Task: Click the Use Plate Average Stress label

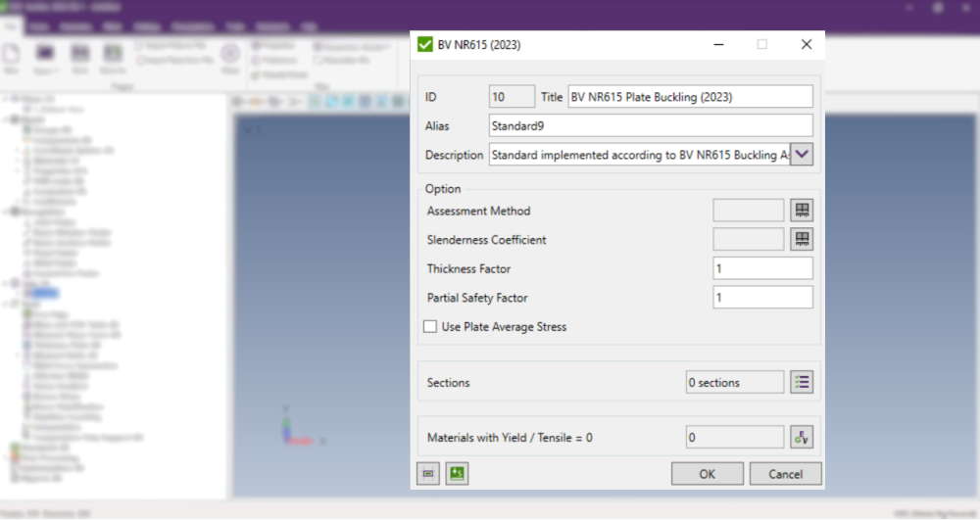Action: pyautogui.click(x=504, y=326)
